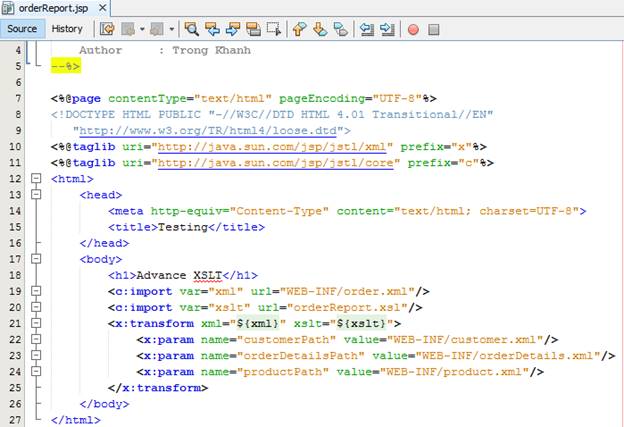
Task: Click the disabled Back navigation icon
Action: (x=128, y=29)
